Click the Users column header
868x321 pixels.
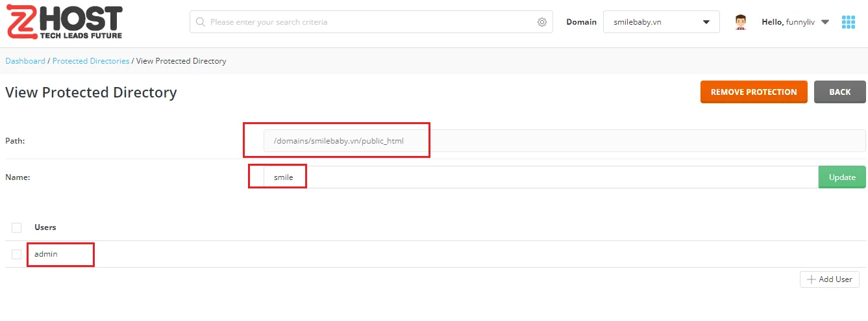tap(45, 227)
